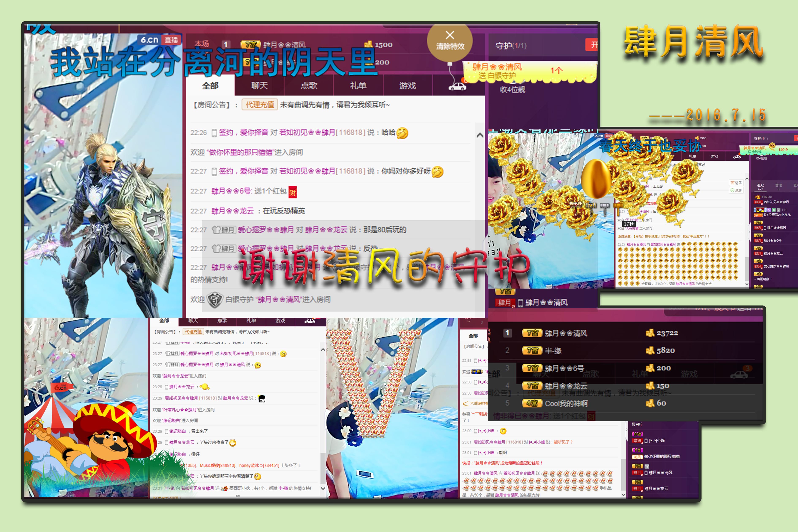Enable the 滚屏 auto-scroll toggle
Image resolution: width=798 pixels, height=532 pixels.
coord(733,190)
